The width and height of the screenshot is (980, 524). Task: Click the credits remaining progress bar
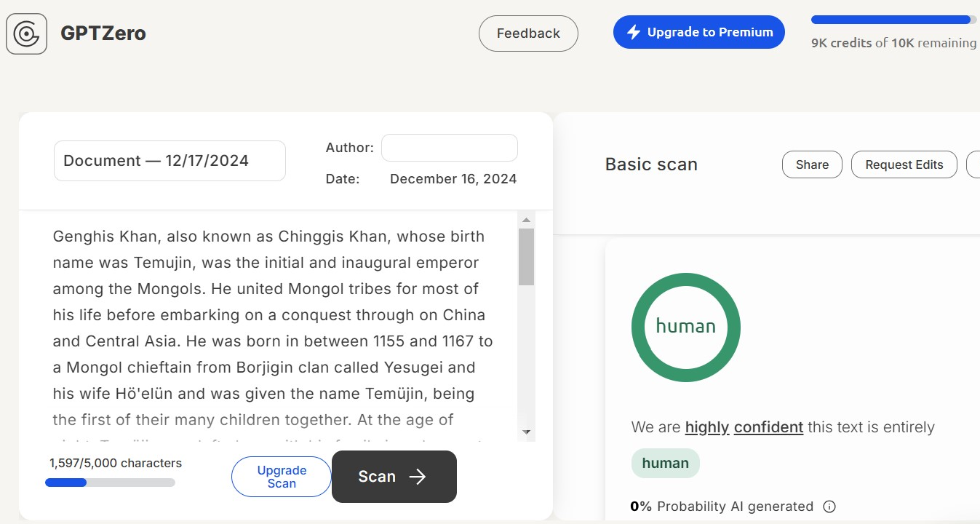point(894,20)
